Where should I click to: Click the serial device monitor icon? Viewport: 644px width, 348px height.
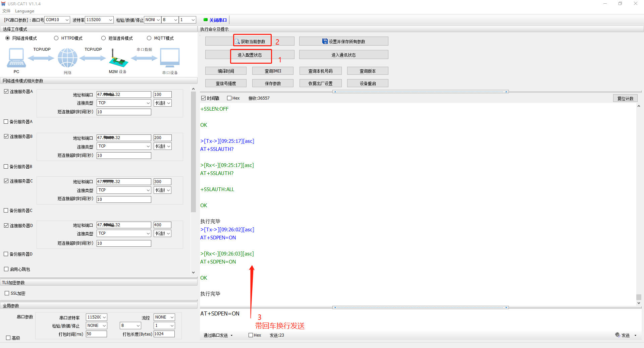(x=170, y=58)
